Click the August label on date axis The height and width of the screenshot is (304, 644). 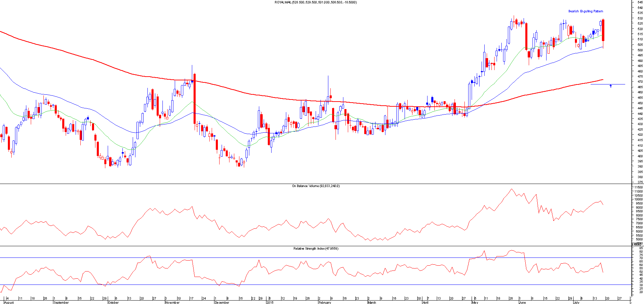point(9,302)
